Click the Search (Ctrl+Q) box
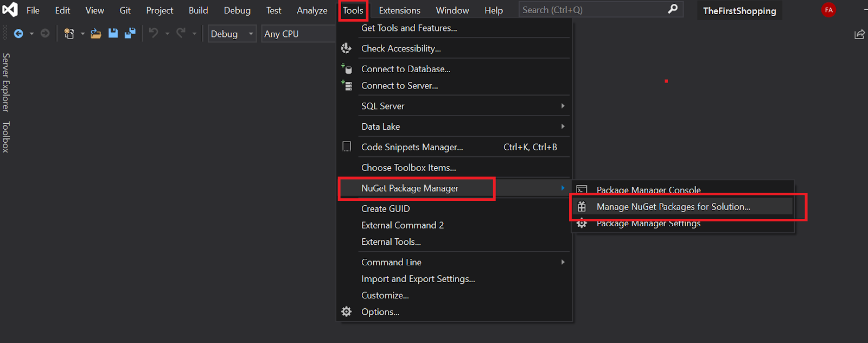 [601, 10]
